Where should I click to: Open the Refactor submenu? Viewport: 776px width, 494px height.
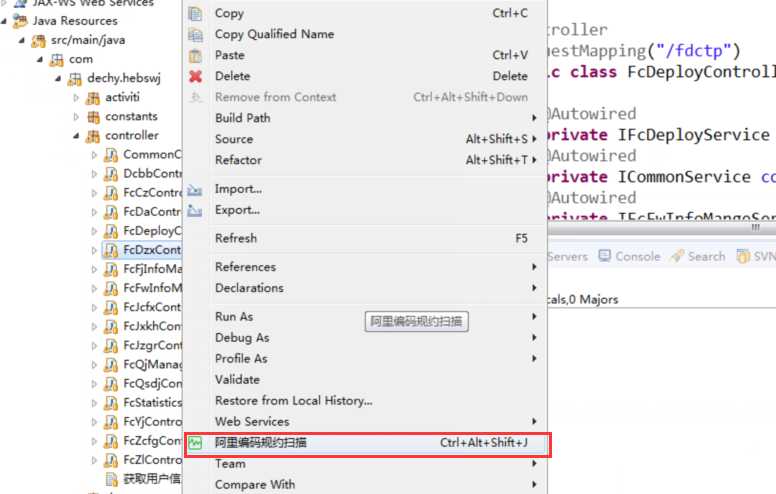click(x=366, y=160)
